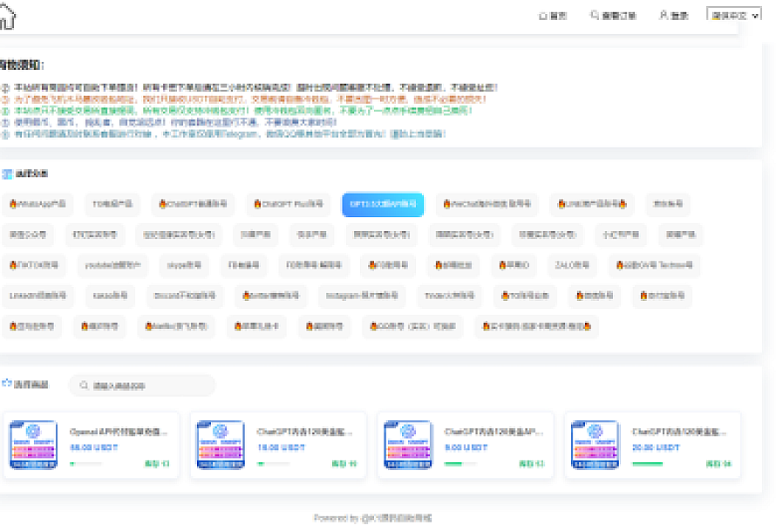Choose the Skype accounts category
This screenshot has height=532, width=776.
(x=184, y=265)
